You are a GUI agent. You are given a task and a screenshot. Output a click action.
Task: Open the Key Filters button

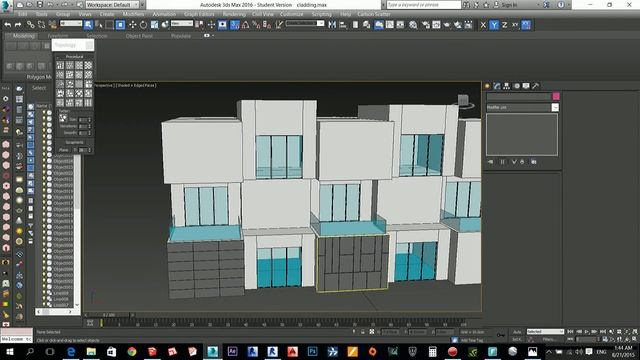(550, 340)
